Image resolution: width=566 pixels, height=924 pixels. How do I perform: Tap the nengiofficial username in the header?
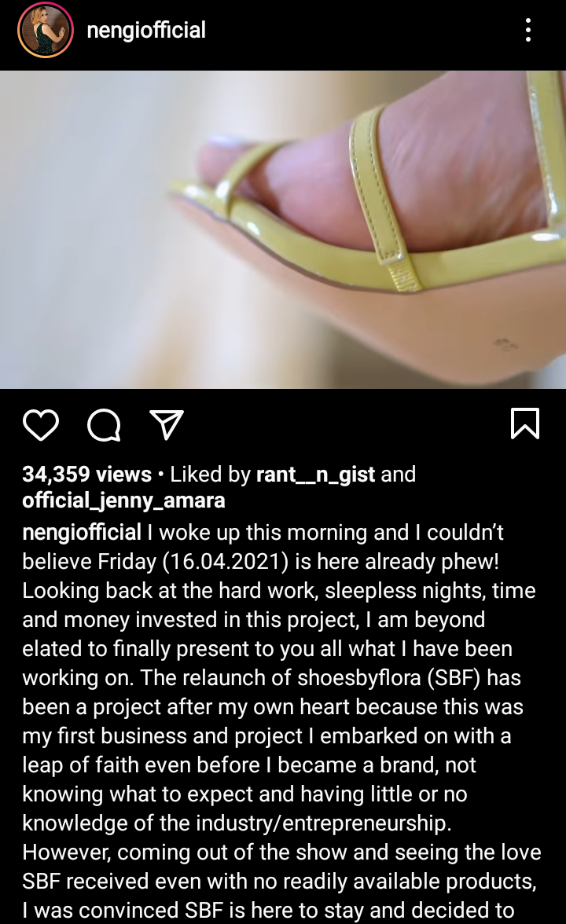pos(146,30)
